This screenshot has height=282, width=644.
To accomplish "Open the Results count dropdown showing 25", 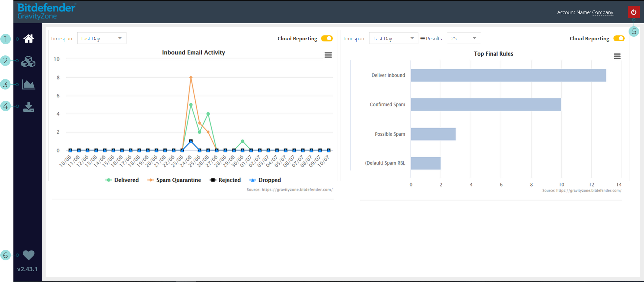I will [x=464, y=38].
